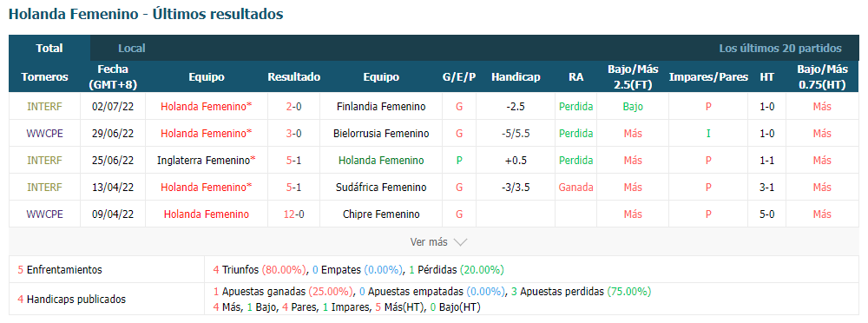
Task: Open Finlandia Femenino team link
Action: pos(381,107)
